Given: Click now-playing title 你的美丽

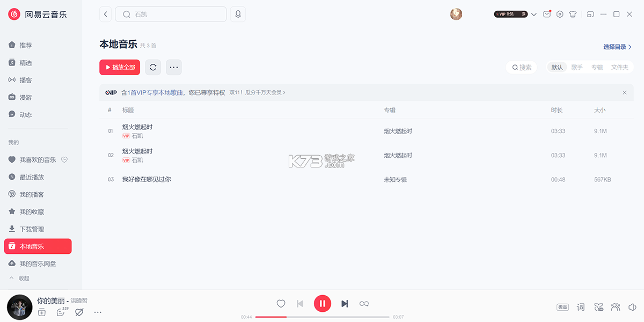Looking at the screenshot, I should coord(50,301).
